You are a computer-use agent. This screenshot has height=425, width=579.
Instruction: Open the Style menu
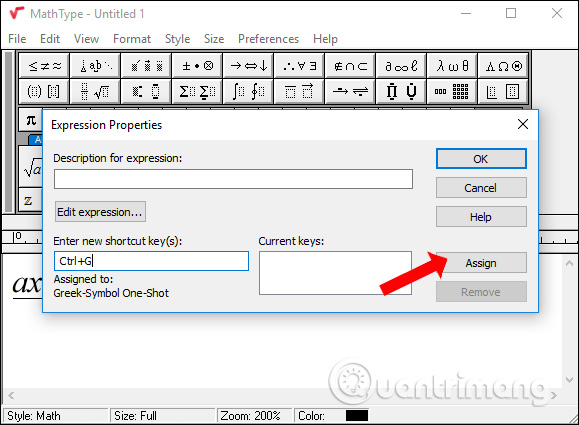click(x=177, y=39)
